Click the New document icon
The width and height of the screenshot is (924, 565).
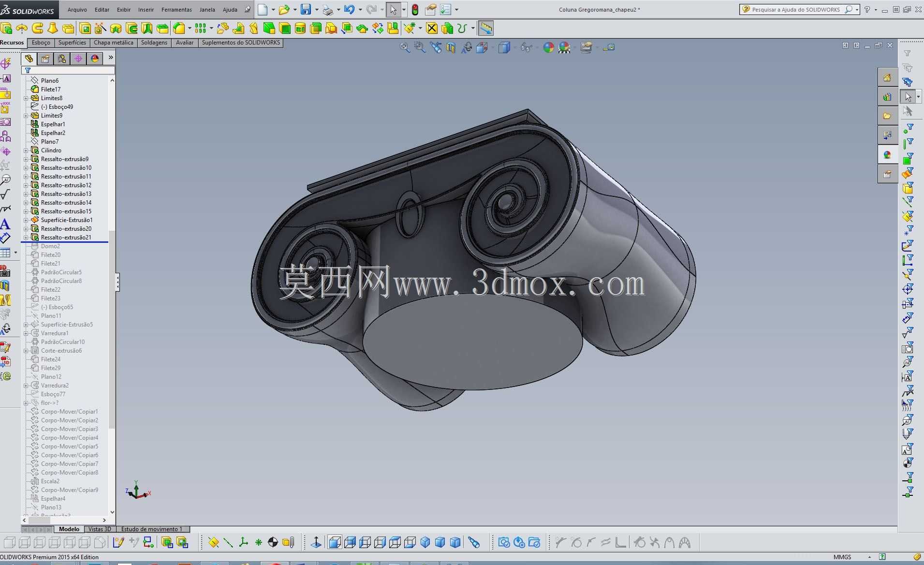(263, 9)
